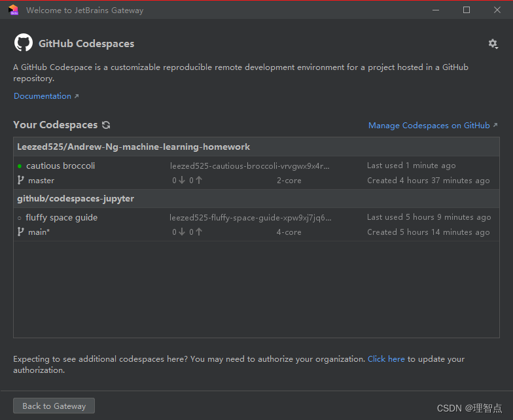Click outgoing commits arrow in master row
Image resolution: width=513 pixels, height=420 pixels.
(x=199, y=180)
